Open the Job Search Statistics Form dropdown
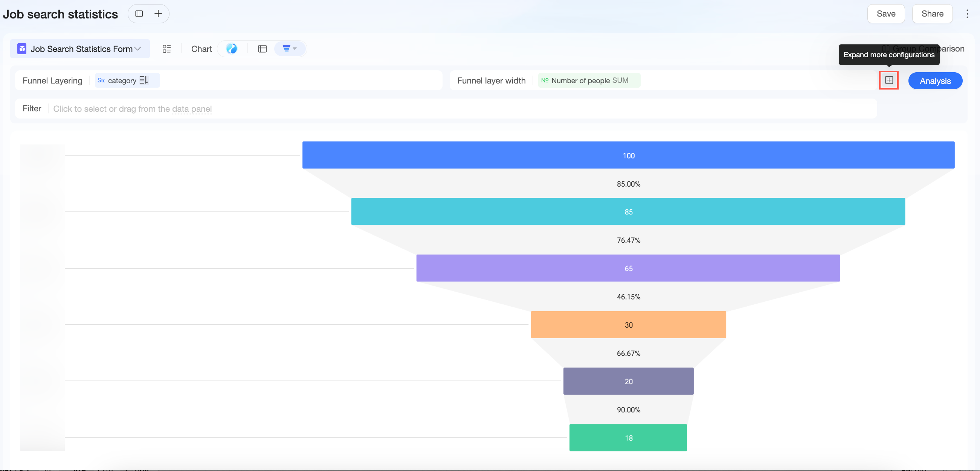 (80, 49)
